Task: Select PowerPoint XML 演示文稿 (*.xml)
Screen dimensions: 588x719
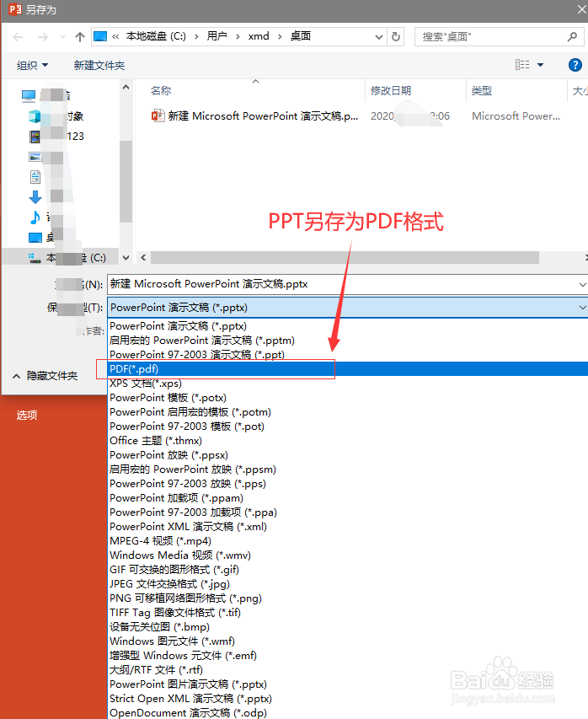Action: (x=348, y=527)
